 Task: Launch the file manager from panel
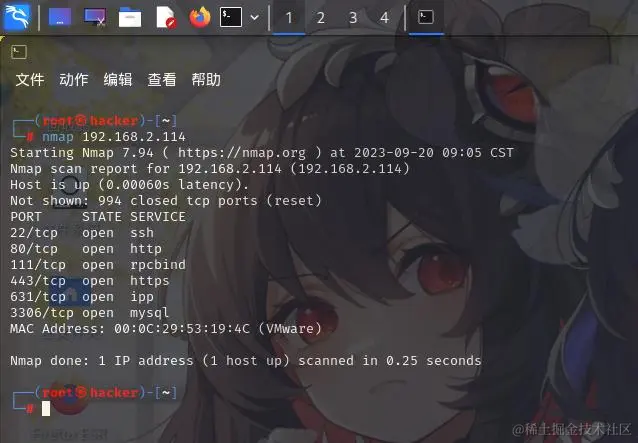(x=130, y=17)
